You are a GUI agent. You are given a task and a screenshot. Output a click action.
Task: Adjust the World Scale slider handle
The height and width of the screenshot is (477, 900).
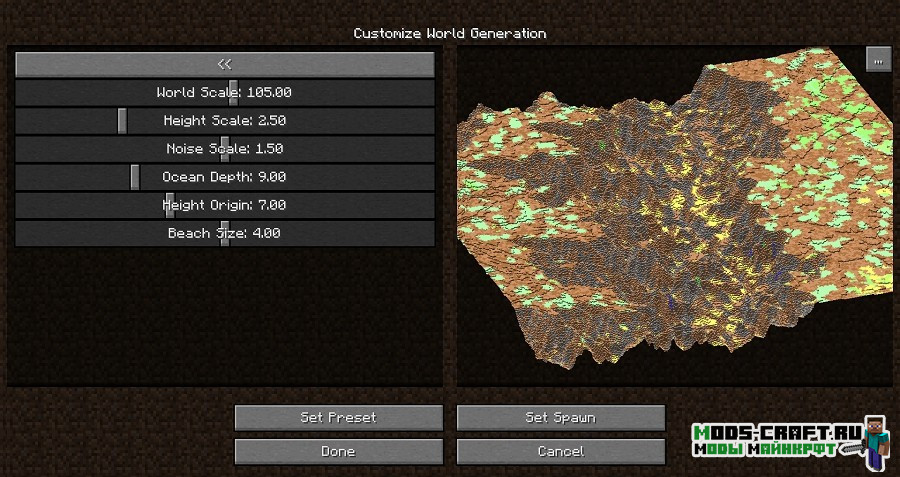pos(233,93)
